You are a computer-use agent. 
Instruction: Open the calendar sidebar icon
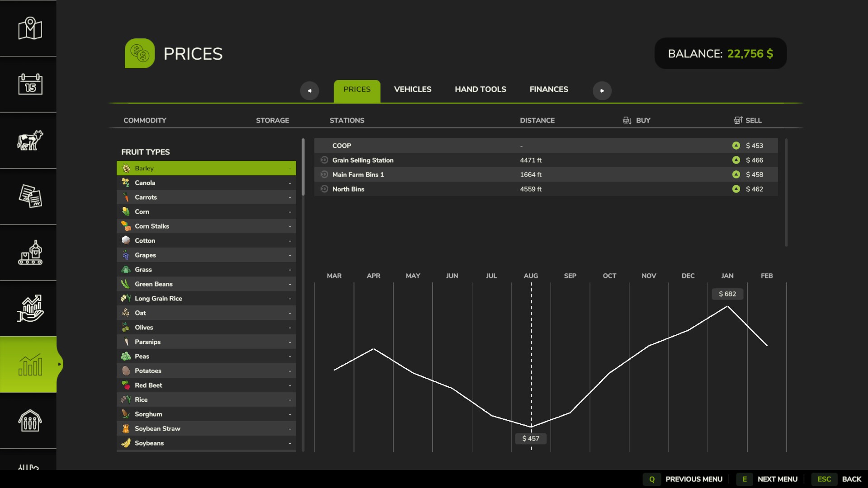(30, 84)
